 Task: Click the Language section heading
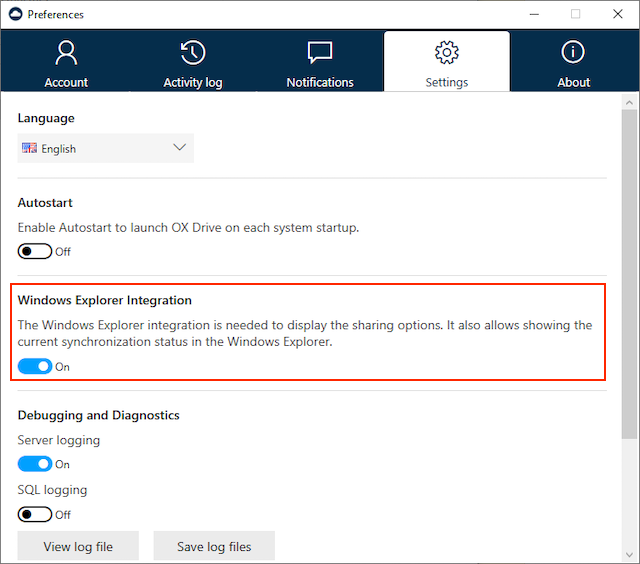click(46, 118)
